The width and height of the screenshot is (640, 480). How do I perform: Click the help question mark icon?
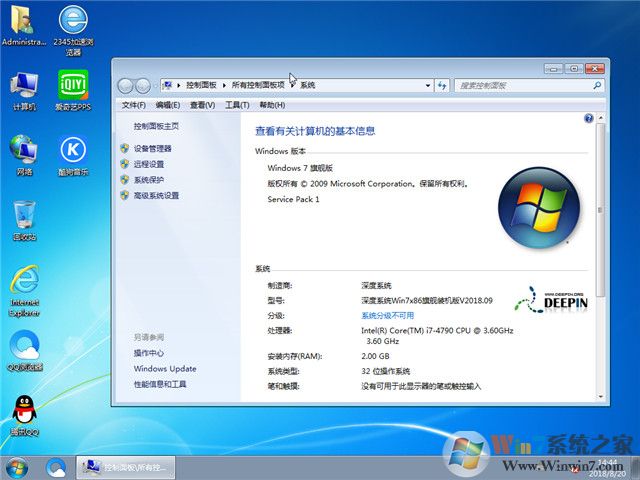click(589, 118)
